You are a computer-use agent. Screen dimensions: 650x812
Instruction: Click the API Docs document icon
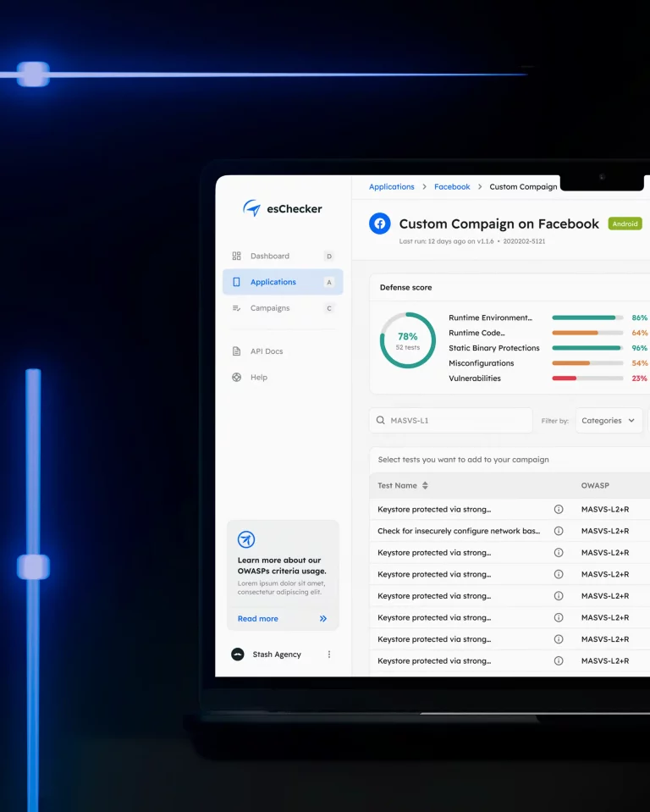pos(237,351)
